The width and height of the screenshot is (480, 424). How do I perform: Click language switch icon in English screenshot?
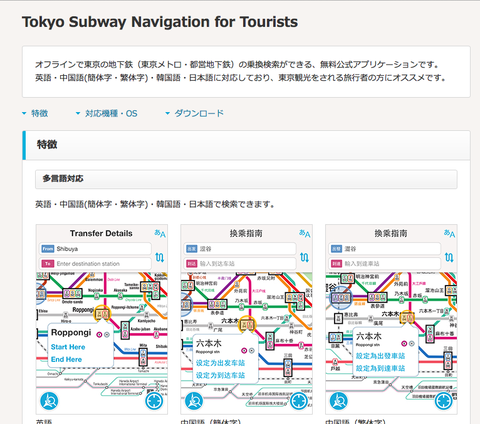[x=160, y=234]
